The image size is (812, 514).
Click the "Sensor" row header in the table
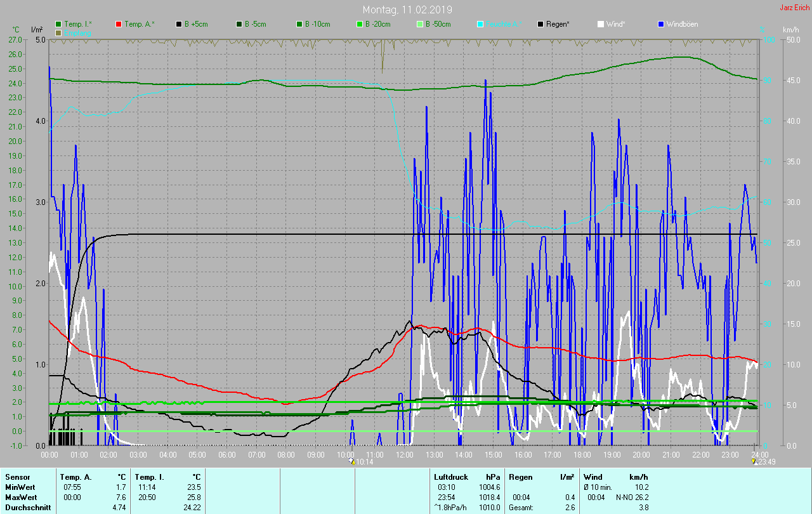[x=17, y=477]
